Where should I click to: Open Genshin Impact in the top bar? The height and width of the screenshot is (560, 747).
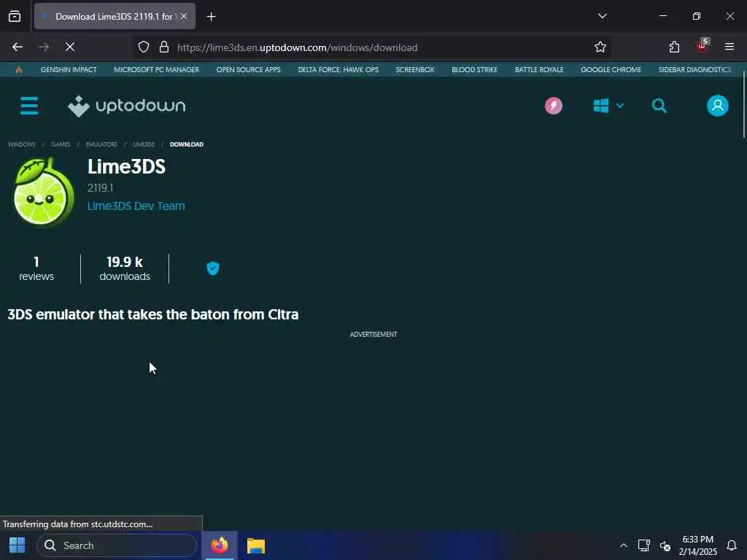69,69
